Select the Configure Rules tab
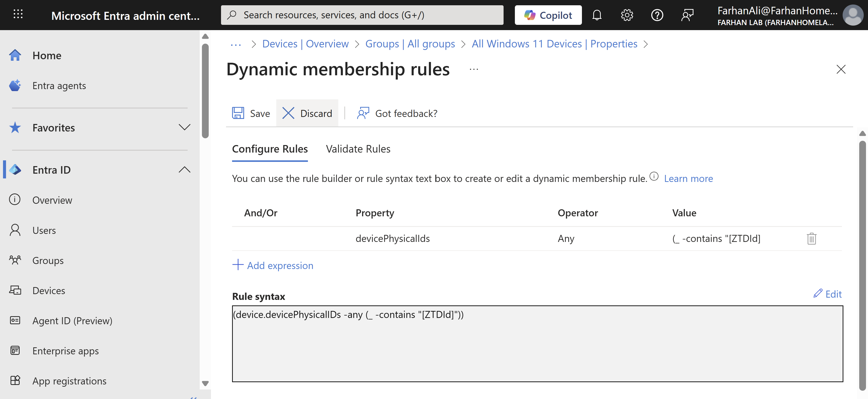 [x=269, y=149]
